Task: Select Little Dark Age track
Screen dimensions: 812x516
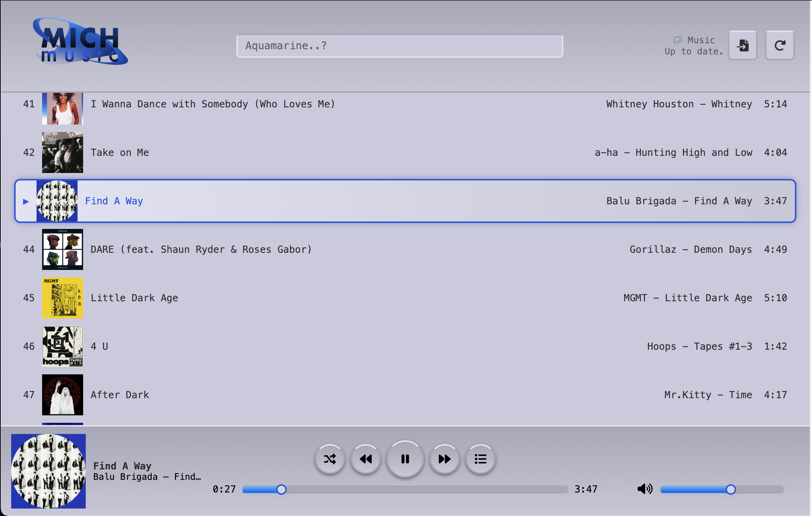Action: pyautogui.click(x=134, y=298)
